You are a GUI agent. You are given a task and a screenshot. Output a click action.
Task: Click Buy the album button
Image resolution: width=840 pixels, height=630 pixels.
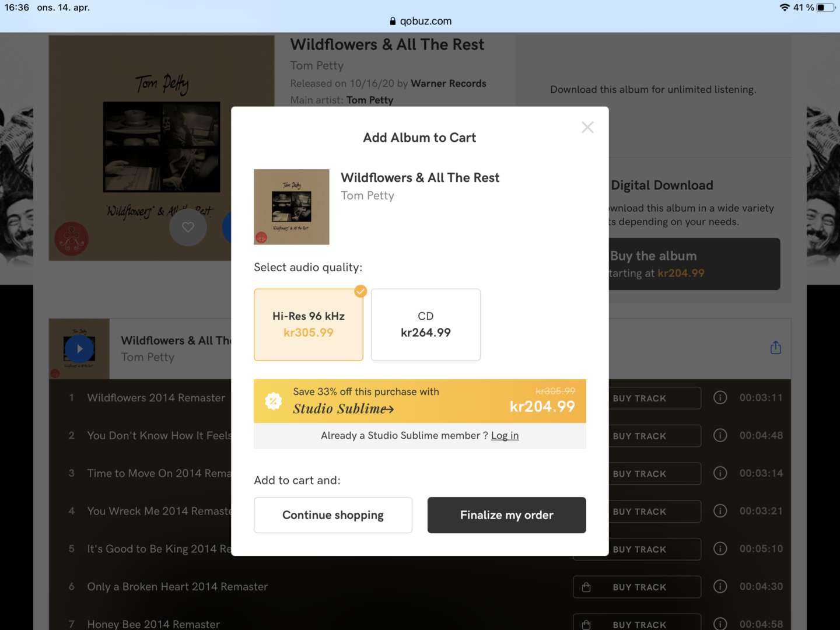tap(694, 264)
